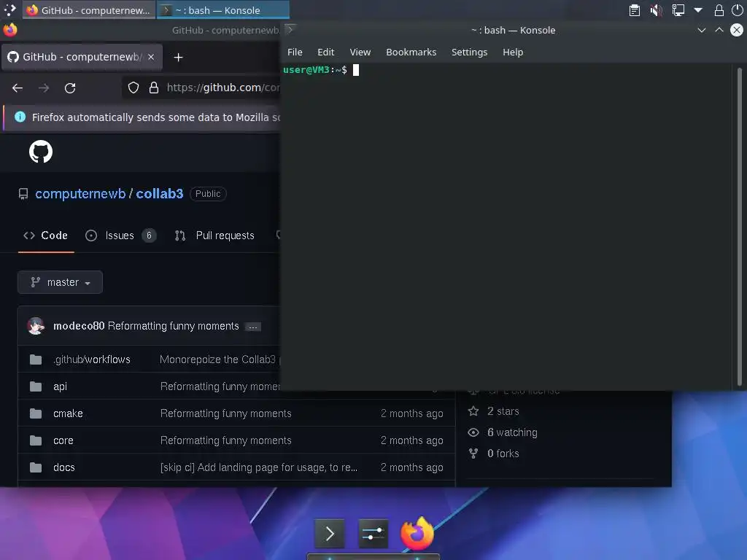Select the GitHub - computernewb Firefox tab
Viewport: 747px width, 560px height.
pos(82,57)
